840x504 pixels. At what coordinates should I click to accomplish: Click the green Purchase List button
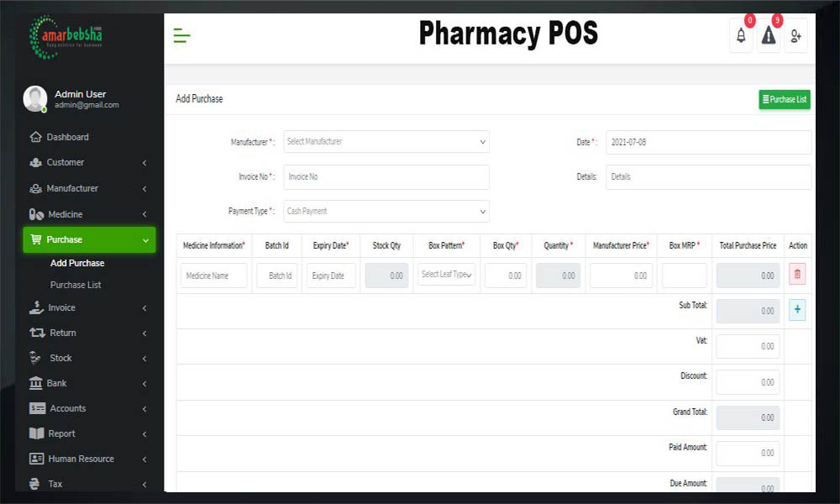(785, 99)
